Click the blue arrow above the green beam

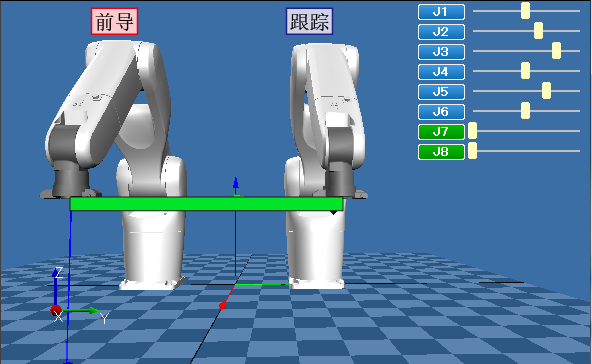[x=236, y=184]
